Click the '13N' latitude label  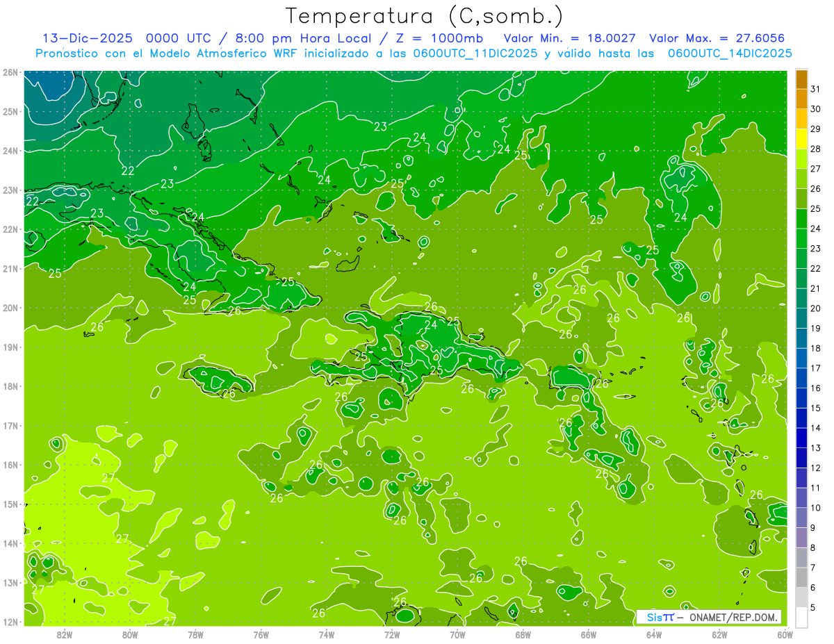[x=10, y=582]
